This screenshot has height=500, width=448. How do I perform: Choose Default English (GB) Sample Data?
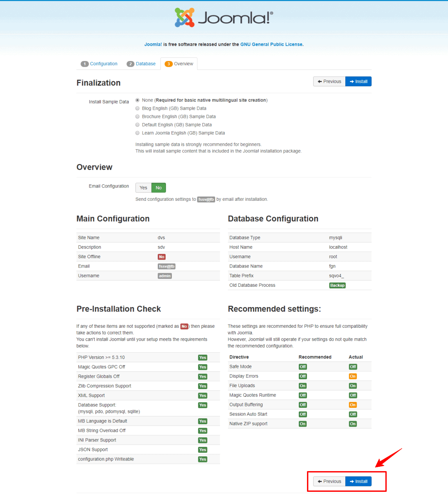point(137,125)
